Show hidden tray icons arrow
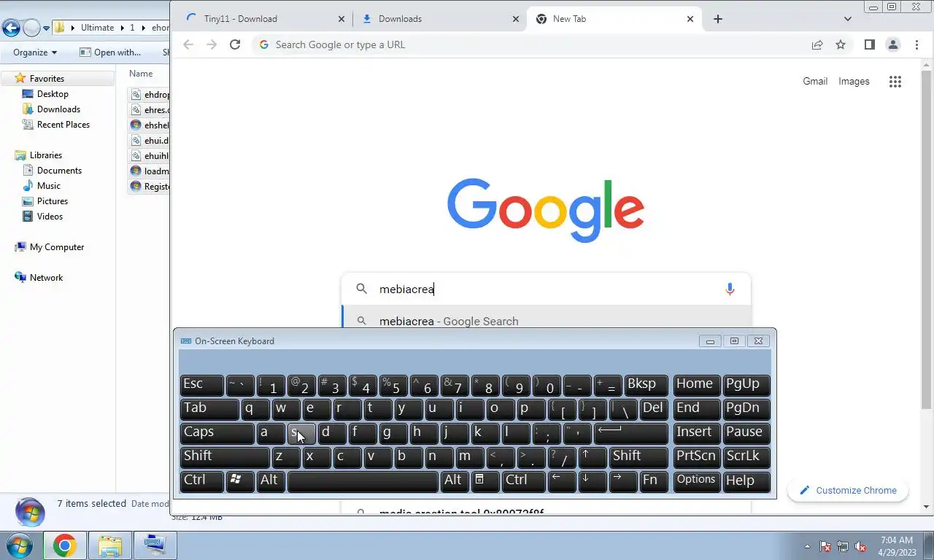The image size is (934, 560). pos(807,546)
